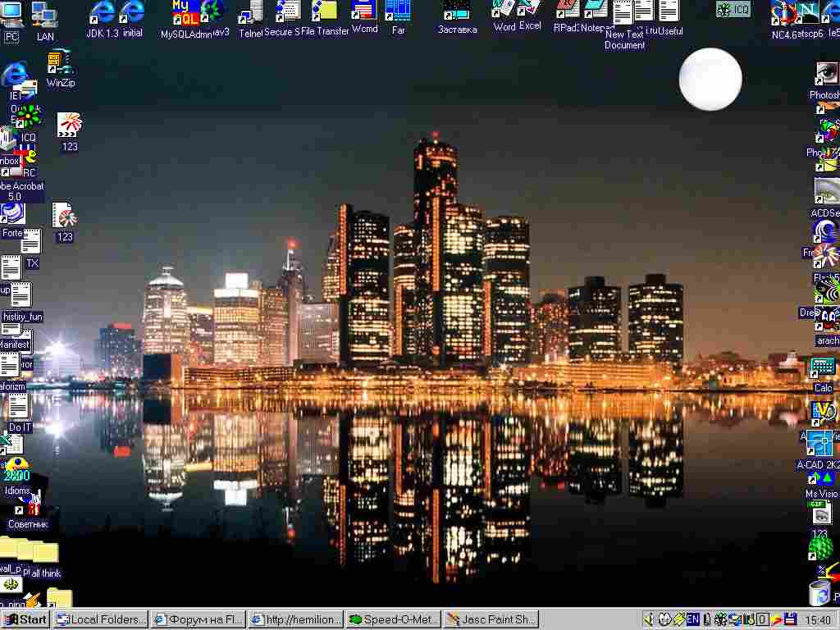This screenshot has height=630, width=840.
Task: Launch the MySQLAdmin desktop icon
Action: (x=185, y=18)
